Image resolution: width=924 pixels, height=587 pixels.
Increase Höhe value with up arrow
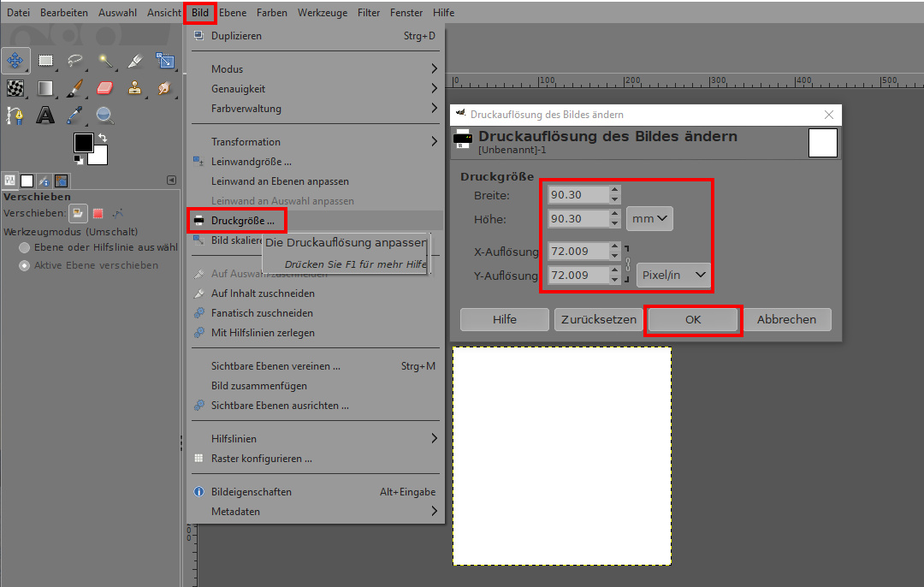point(615,215)
